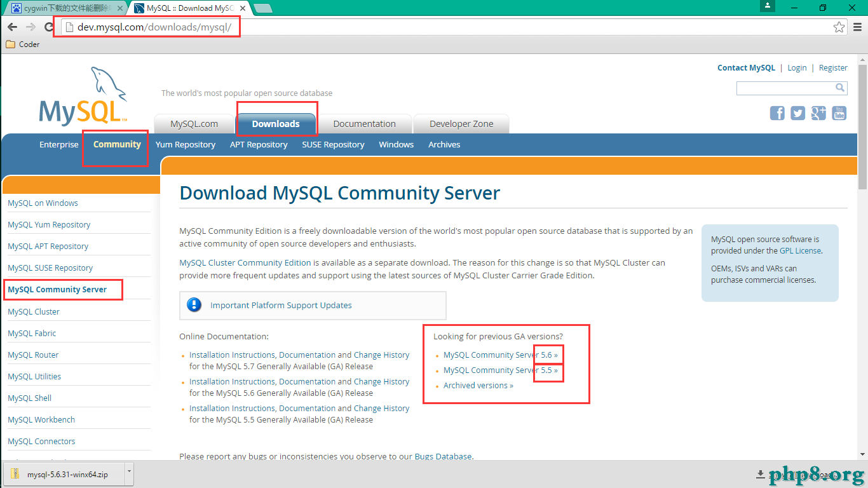
Task: Open MySQL YouTube icon
Action: pos(839,113)
